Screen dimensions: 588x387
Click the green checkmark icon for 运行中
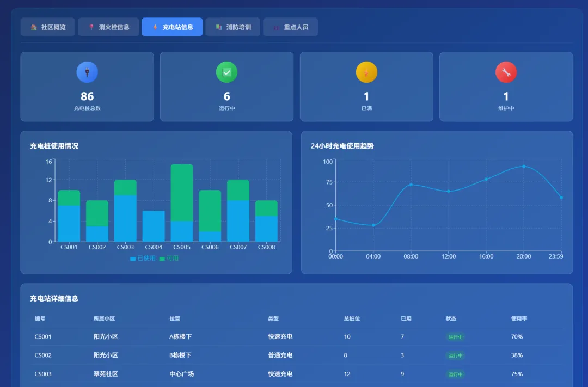point(227,72)
